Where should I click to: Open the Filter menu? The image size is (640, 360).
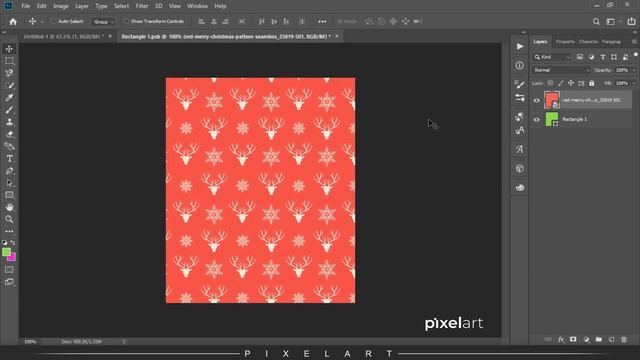click(142, 6)
